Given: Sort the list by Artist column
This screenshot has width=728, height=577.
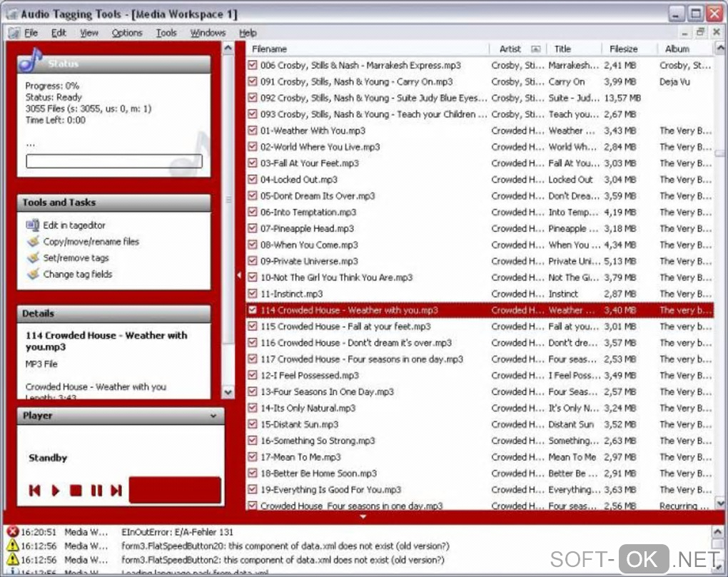Looking at the screenshot, I should click(517, 48).
